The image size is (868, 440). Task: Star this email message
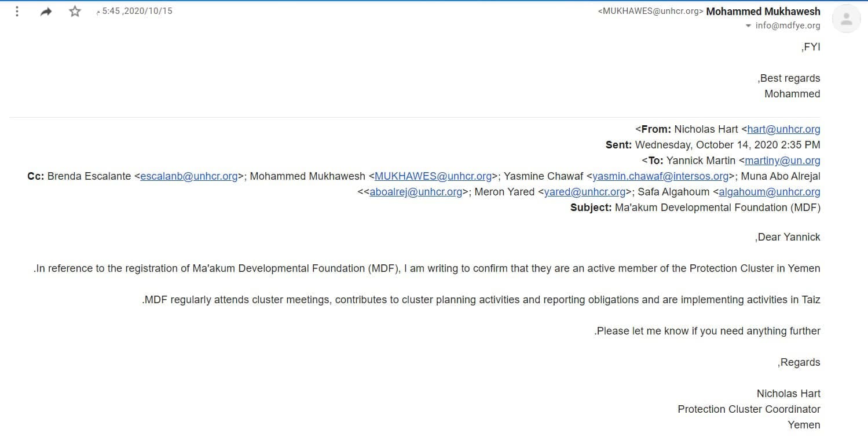pos(75,11)
